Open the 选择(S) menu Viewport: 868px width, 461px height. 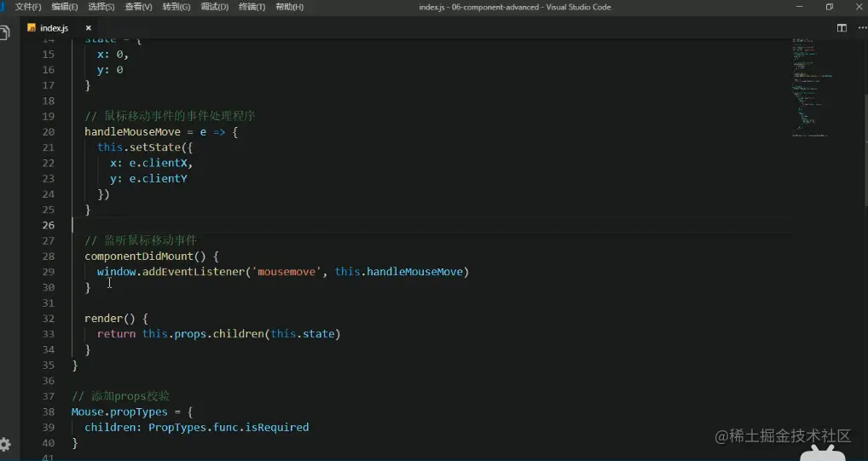point(101,7)
